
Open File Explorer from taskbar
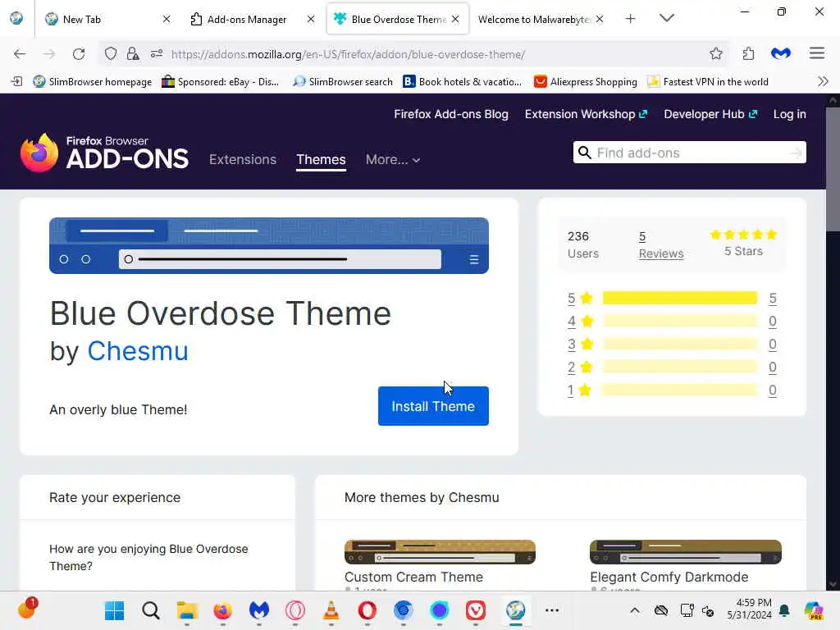pos(187,610)
